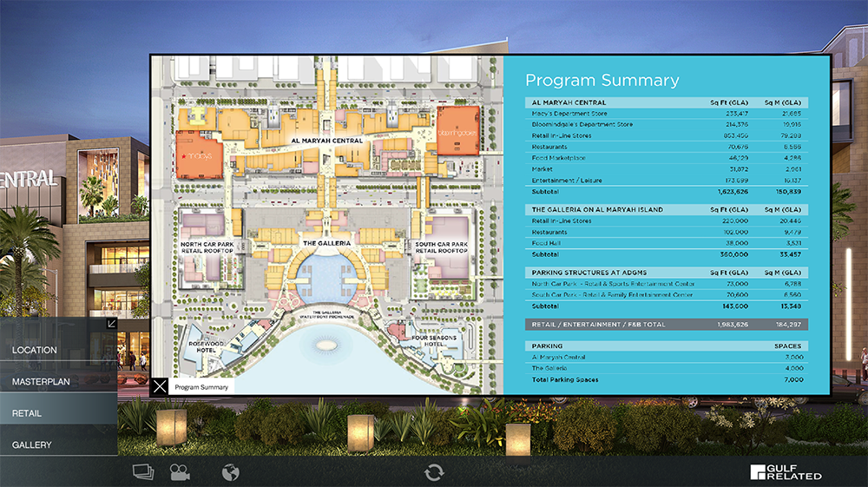Click the parking structures Subtotal 143,600
This screenshot has width=868, height=487.
click(734, 306)
